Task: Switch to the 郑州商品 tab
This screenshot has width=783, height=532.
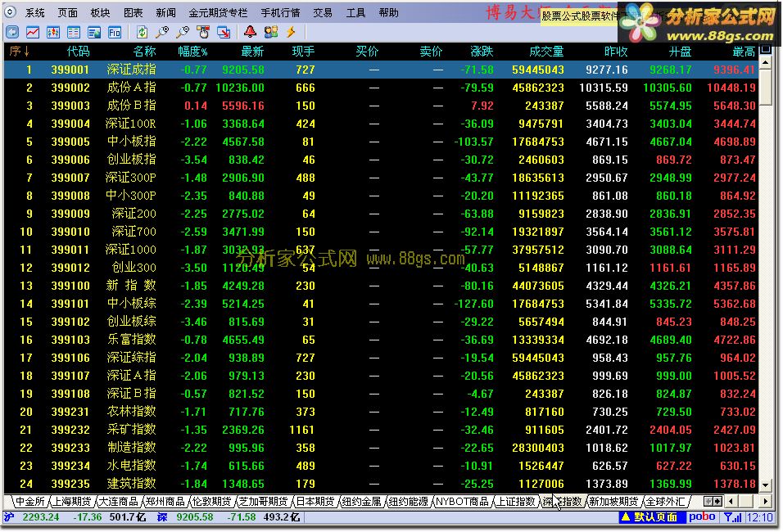Action: tap(165, 501)
